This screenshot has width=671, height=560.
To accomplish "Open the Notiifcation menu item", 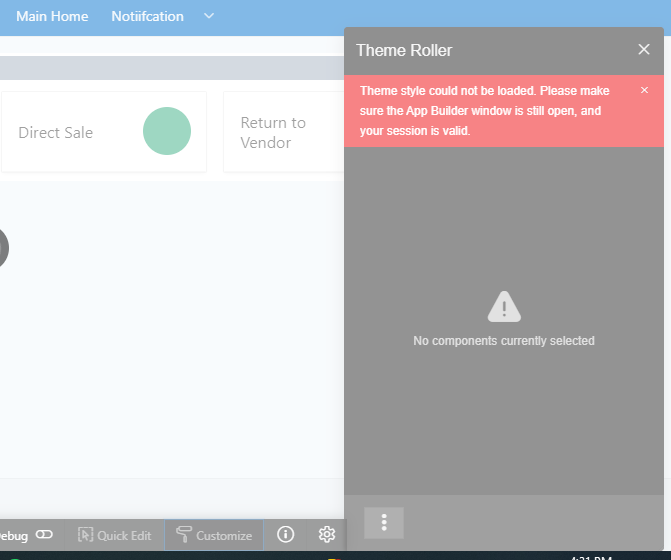I will click(x=149, y=16).
